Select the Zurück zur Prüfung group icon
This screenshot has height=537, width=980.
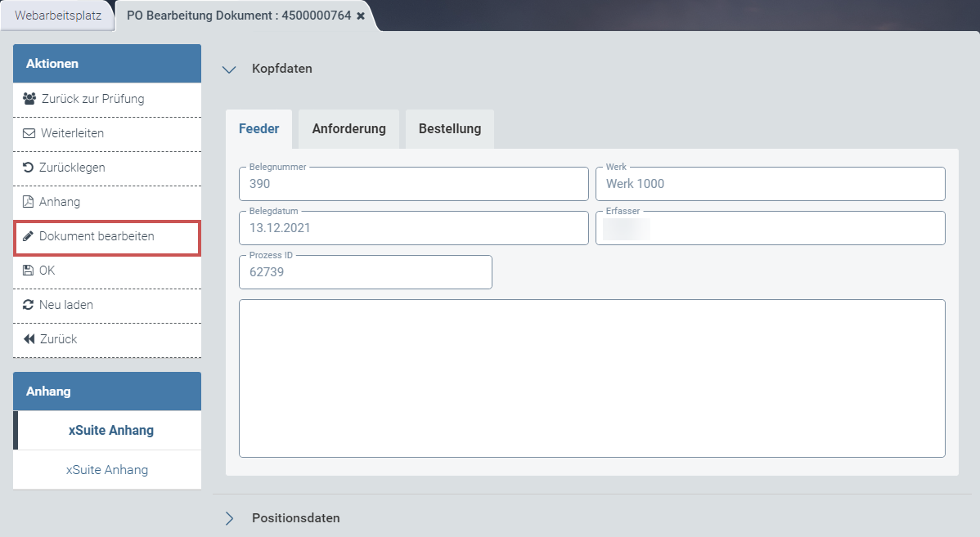[27, 98]
